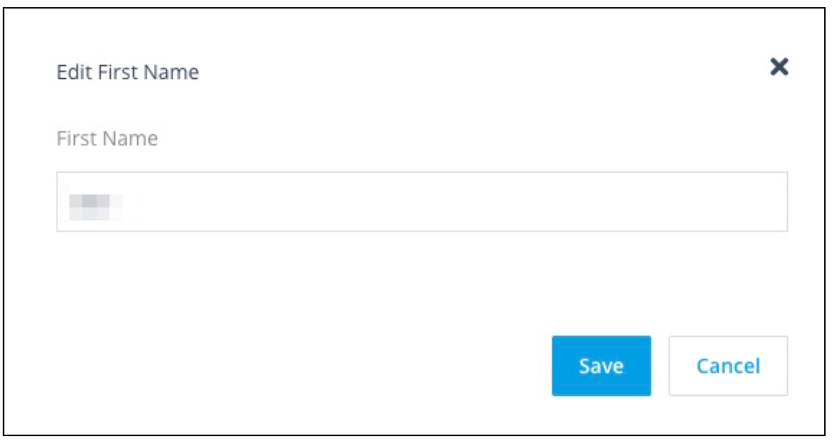Discard changes using the Cancel button
This screenshot has width=832, height=442.
pos(728,366)
